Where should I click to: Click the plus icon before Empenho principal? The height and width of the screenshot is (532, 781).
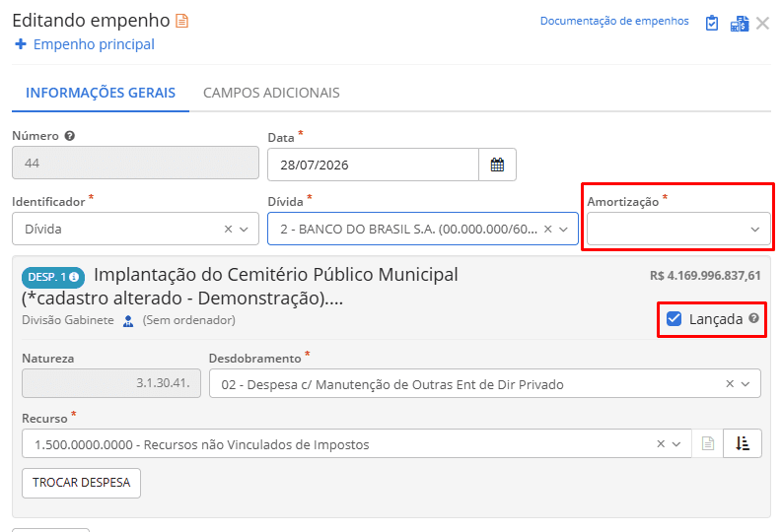(21, 44)
